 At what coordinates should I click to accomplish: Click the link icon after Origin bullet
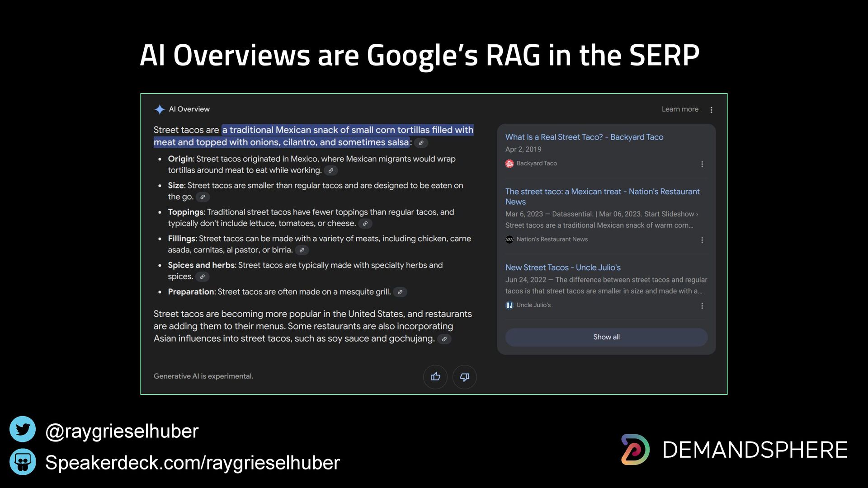(330, 171)
